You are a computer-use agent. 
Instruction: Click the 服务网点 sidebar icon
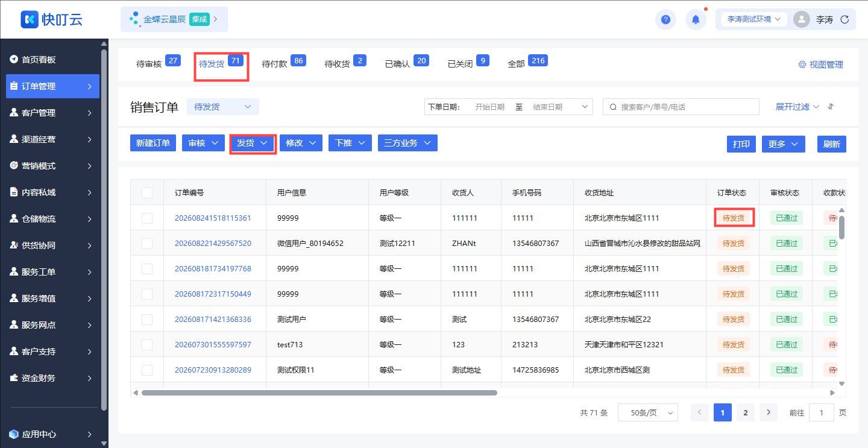point(14,325)
